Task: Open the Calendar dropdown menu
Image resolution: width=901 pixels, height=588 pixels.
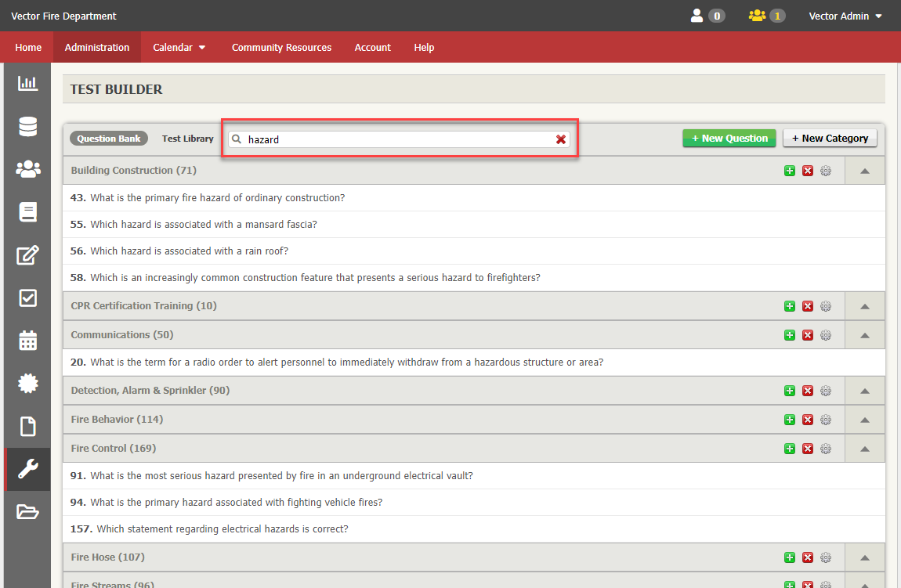Action: point(179,47)
